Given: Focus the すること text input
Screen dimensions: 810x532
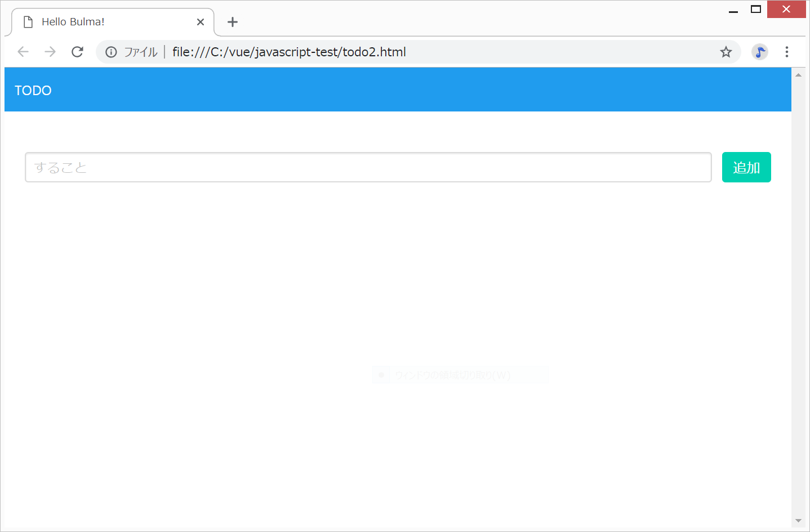Looking at the screenshot, I should (x=368, y=167).
